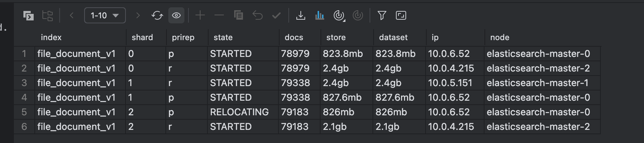The width and height of the screenshot is (644, 143).
Task: Click the 79183 docs cell in row 6
Action: click(299, 127)
